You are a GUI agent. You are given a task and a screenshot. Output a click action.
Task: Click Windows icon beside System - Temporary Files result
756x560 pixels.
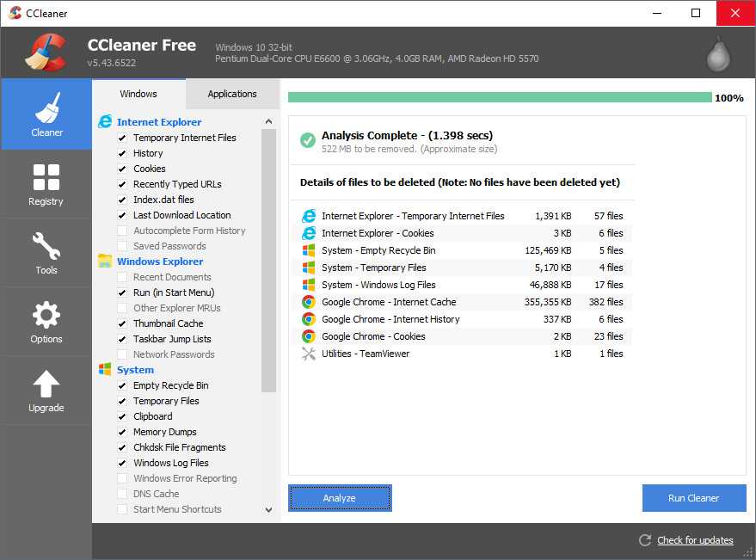point(309,268)
